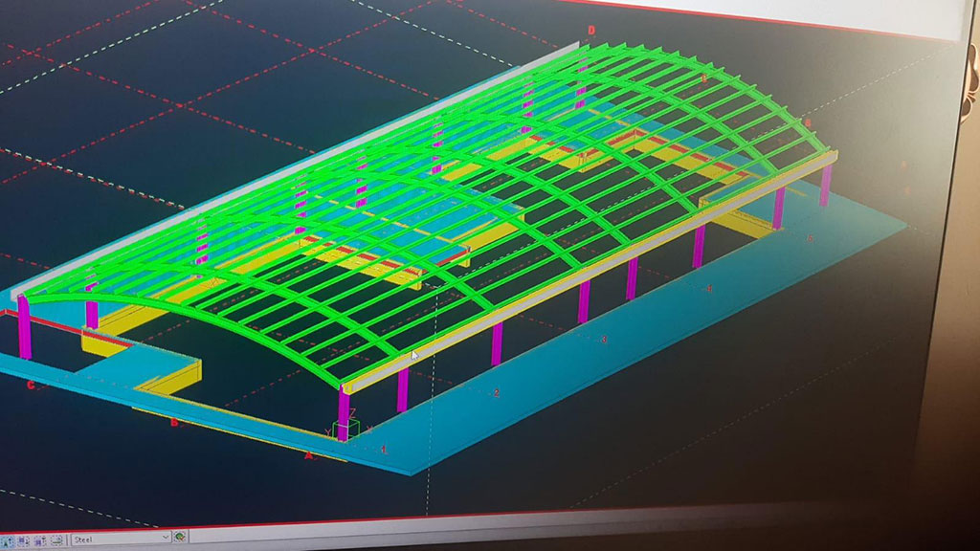
Task: Click the highlighted leftmost icon in bottom toolbar
Action: point(7,539)
